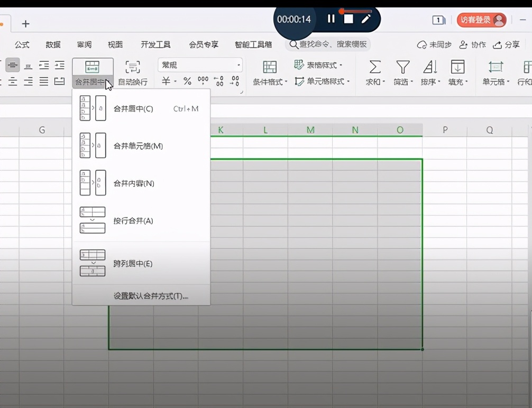
Task: Open the 表格样式 table style dropdown
Action: pos(318,65)
